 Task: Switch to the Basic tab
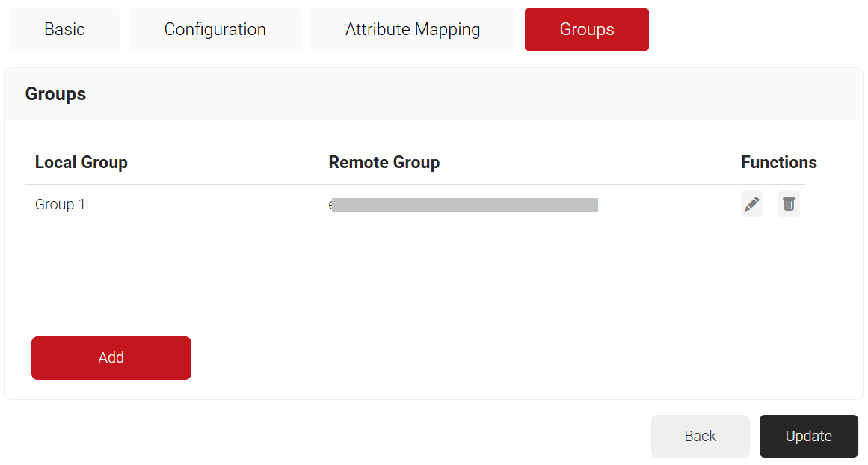tap(64, 30)
